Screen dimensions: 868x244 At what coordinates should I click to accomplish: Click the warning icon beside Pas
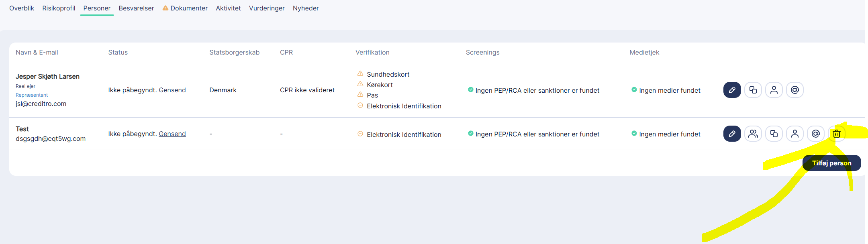(360, 94)
